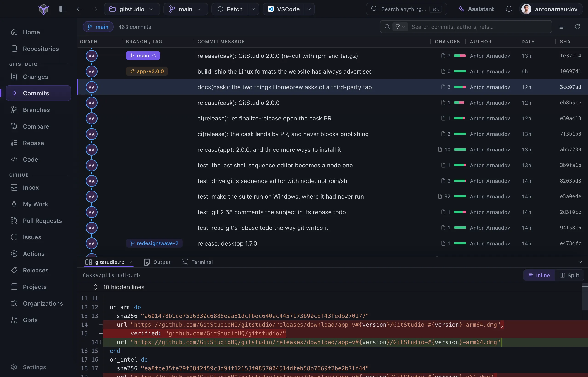The height and width of the screenshot is (377, 588).
Task: Click the Gists icon in sidebar
Action: pos(14,320)
